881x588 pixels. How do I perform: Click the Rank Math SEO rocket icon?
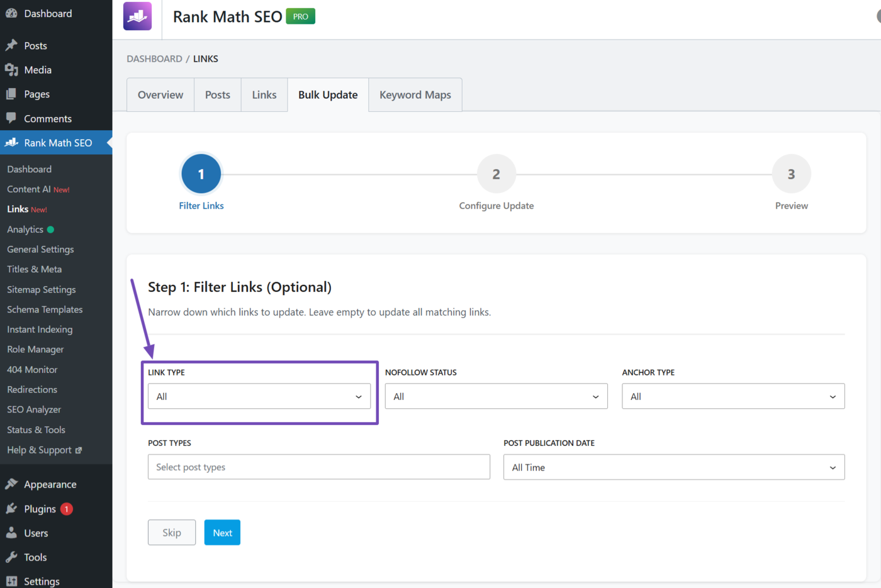click(13, 143)
